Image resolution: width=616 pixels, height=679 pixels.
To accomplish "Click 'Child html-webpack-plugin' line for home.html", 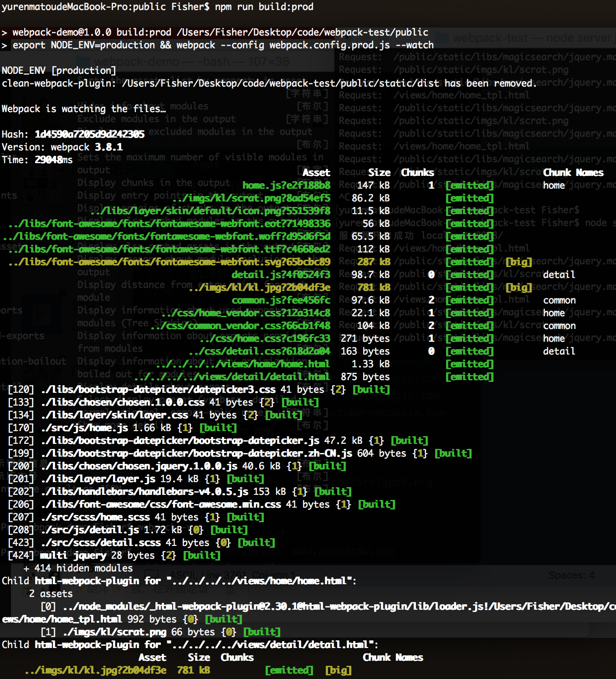I will tap(179, 581).
